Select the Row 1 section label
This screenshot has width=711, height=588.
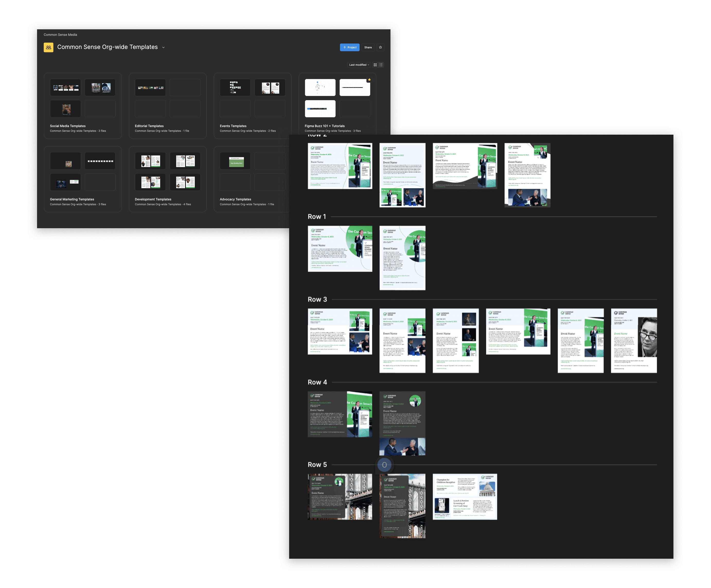(x=317, y=217)
